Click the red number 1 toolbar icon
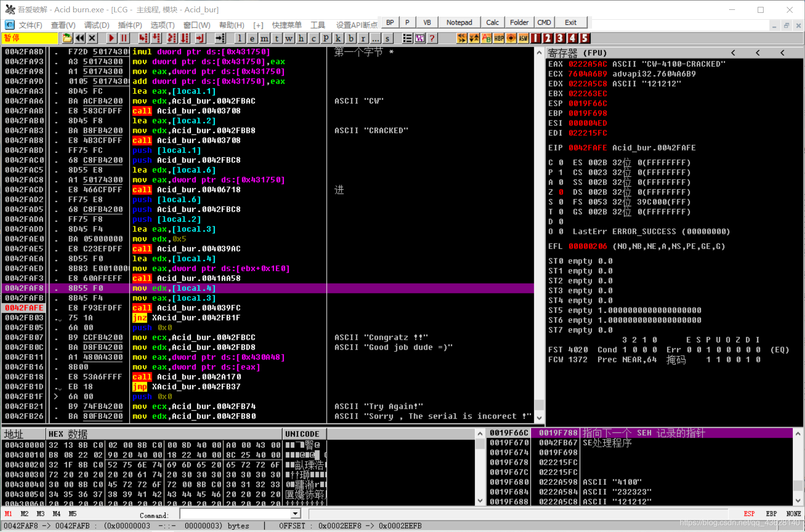The width and height of the screenshot is (805, 532). (536, 38)
